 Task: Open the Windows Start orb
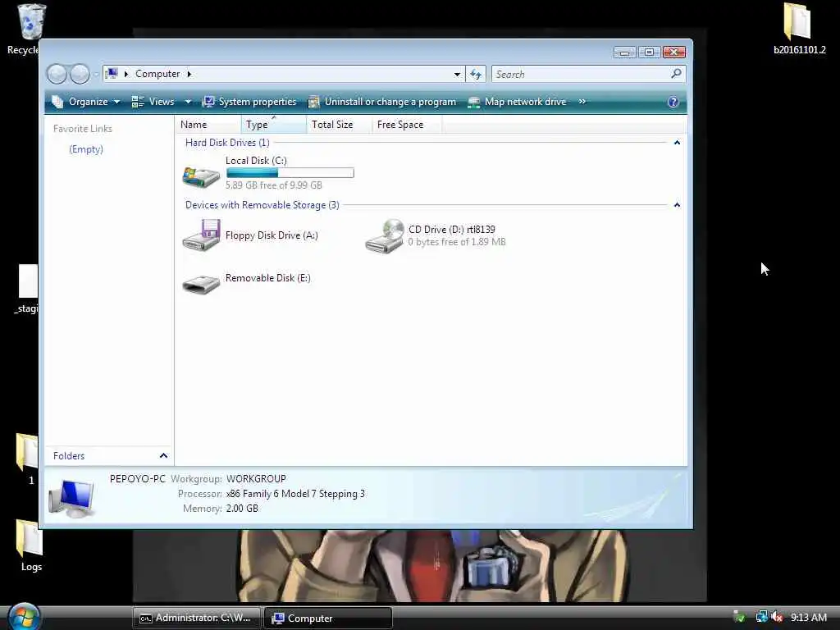pyautogui.click(x=25, y=616)
